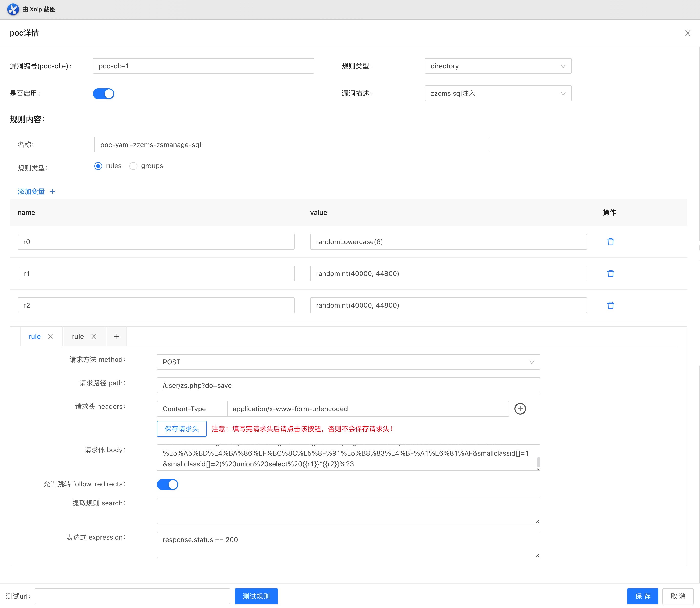Viewport: 700px width, 608px height.
Task: Click trash icon for r2 variable
Action: pyautogui.click(x=610, y=305)
